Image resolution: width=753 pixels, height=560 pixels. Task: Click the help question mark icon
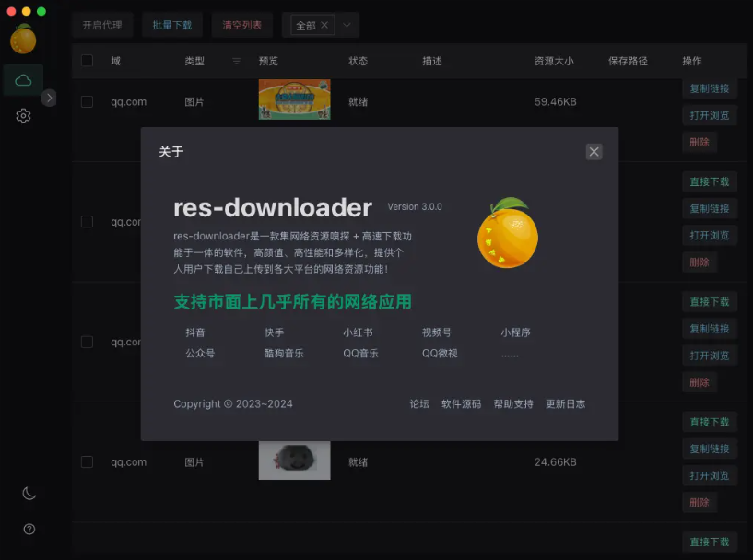point(28,529)
